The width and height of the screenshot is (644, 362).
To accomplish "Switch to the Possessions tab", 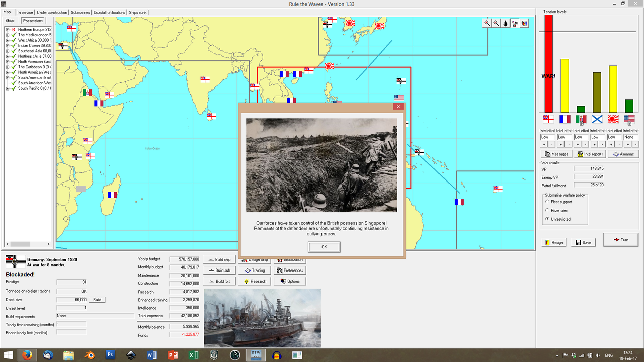I will click(32, 21).
